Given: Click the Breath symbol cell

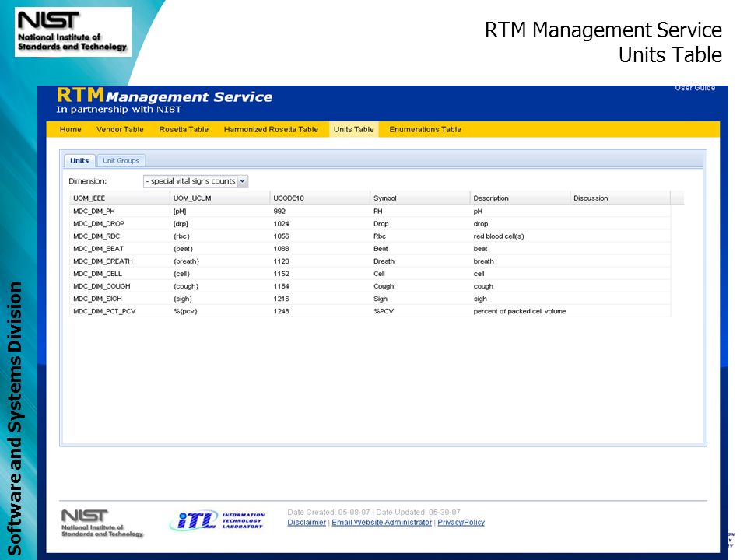Looking at the screenshot, I should [x=384, y=261].
